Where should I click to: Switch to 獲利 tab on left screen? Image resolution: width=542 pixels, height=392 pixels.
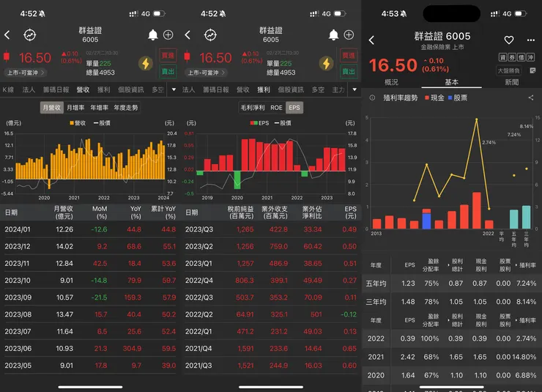click(x=104, y=89)
